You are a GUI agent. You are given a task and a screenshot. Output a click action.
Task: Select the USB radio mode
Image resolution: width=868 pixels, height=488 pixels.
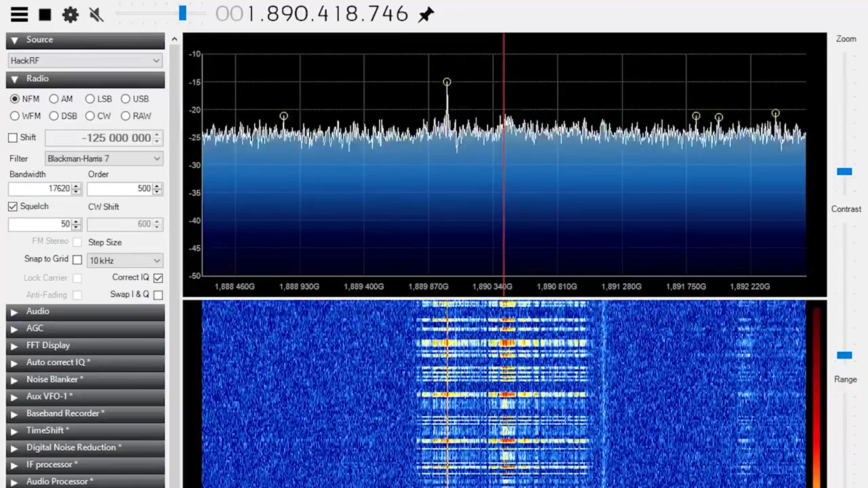125,99
